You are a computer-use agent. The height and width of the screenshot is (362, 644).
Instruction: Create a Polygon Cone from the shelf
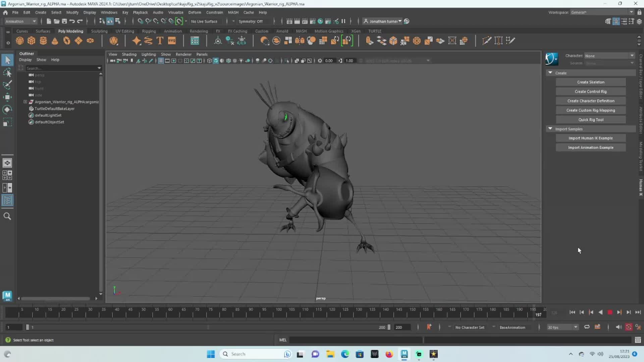55,41
